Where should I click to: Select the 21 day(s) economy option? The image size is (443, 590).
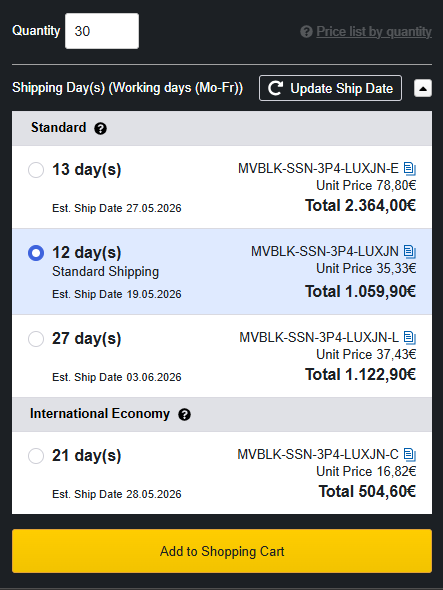[x=36, y=456]
